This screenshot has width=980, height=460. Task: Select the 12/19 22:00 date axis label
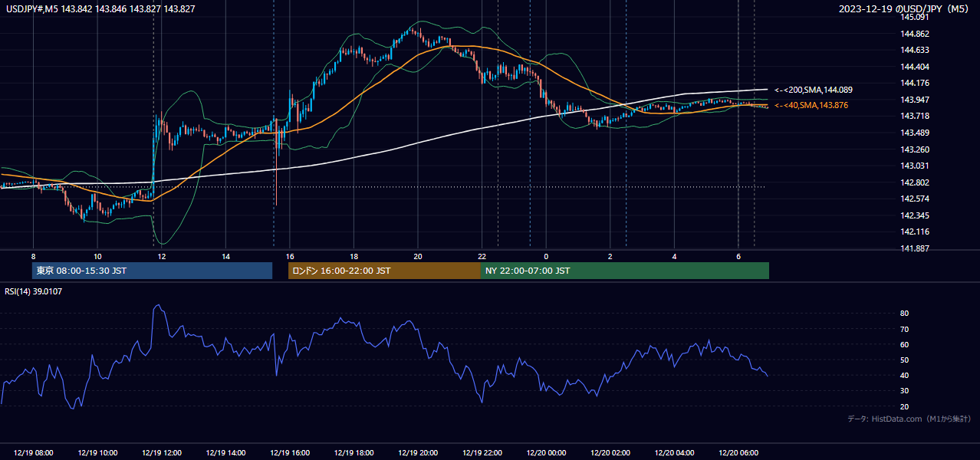482,453
